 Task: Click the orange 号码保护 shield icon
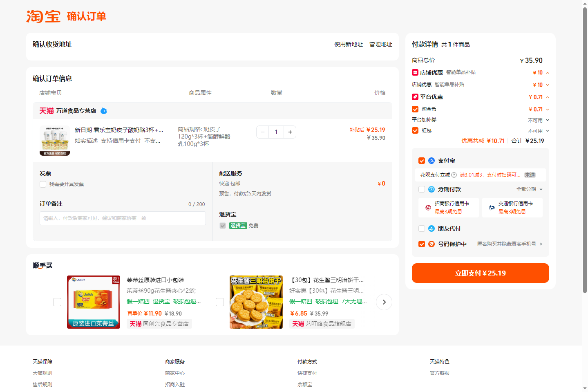point(431,244)
